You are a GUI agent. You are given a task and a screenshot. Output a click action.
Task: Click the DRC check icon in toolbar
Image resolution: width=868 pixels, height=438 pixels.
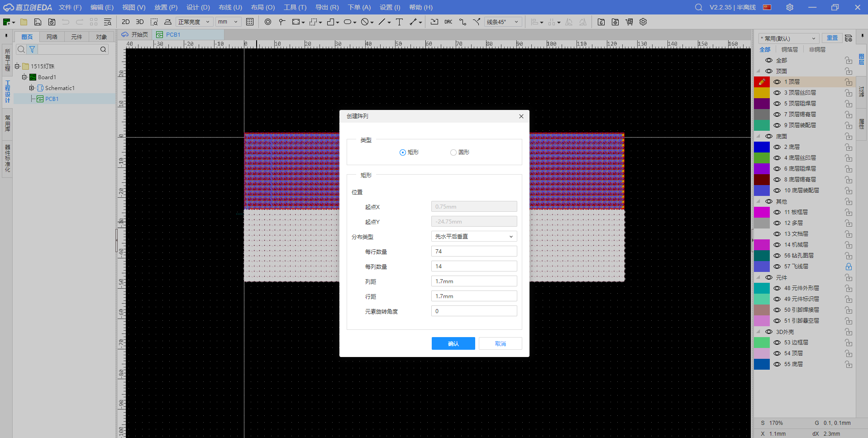click(x=448, y=22)
